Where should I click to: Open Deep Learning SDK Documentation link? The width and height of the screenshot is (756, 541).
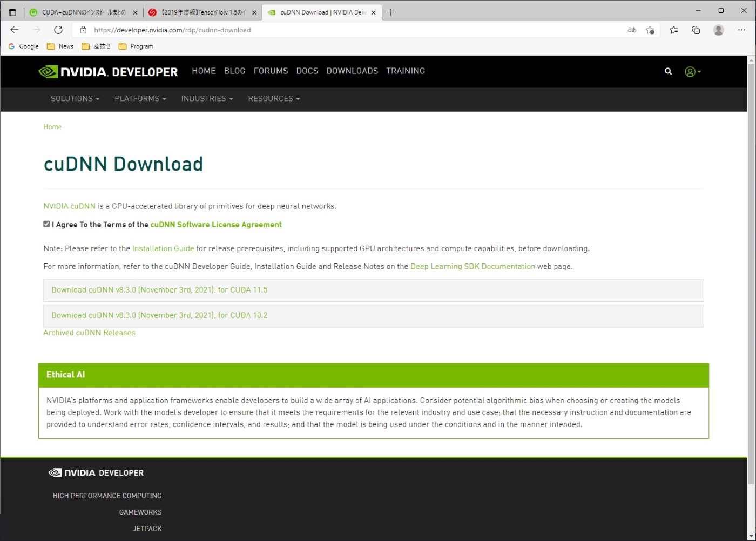click(x=473, y=267)
